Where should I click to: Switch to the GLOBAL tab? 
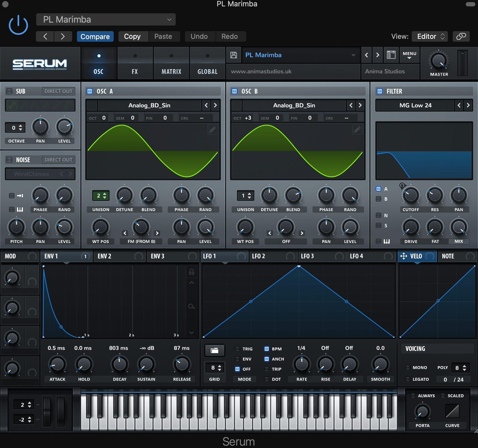208,63
